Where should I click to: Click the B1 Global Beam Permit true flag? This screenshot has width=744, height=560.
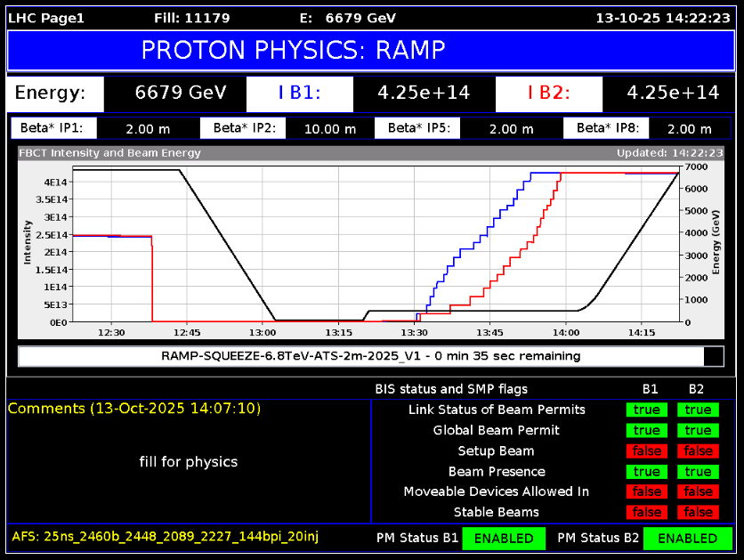click(x=647, y=430)
